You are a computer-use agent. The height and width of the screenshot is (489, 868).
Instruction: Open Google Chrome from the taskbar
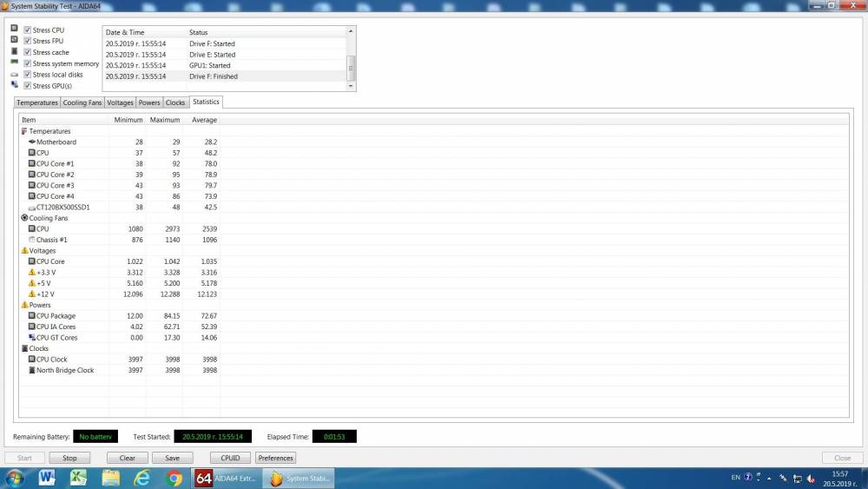174,478
